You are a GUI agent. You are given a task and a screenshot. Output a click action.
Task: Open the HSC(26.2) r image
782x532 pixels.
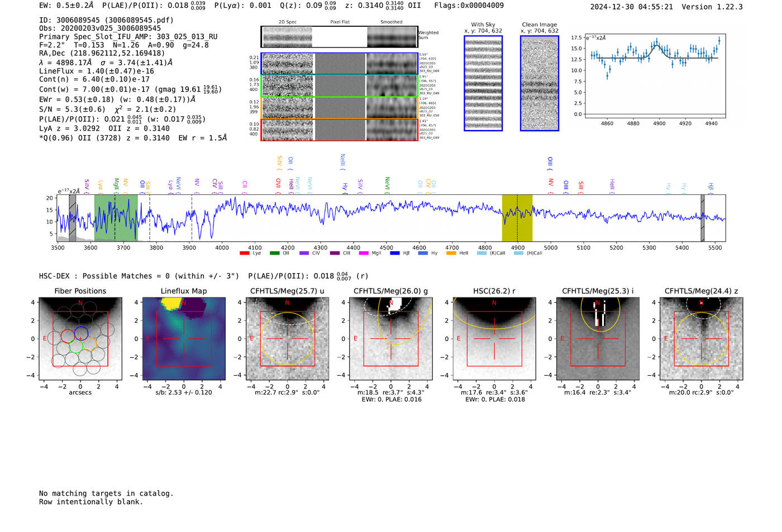(494, 339)
